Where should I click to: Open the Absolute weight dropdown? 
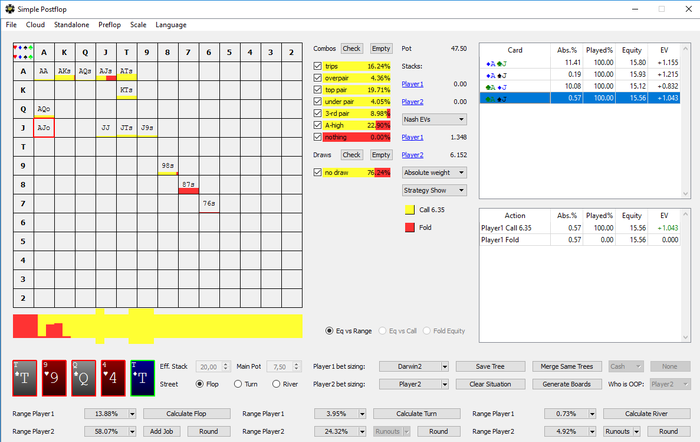[x=434, y=172]
